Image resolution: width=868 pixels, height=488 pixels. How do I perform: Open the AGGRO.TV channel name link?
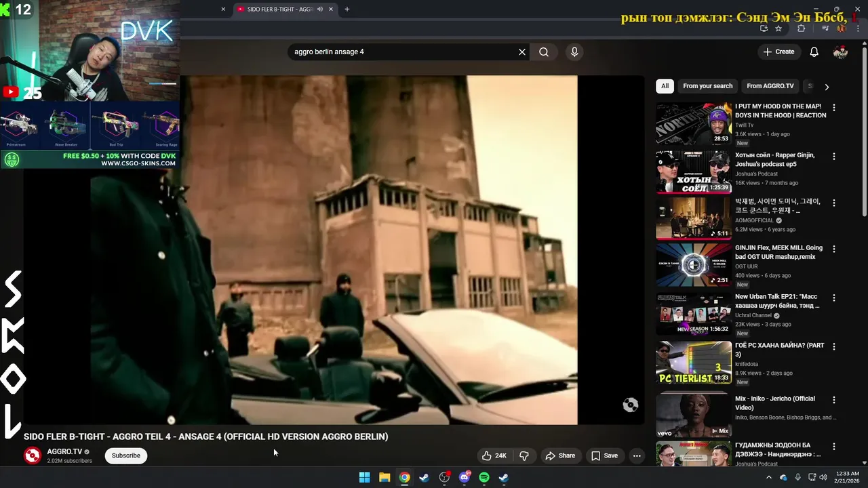tap(64, 451)
